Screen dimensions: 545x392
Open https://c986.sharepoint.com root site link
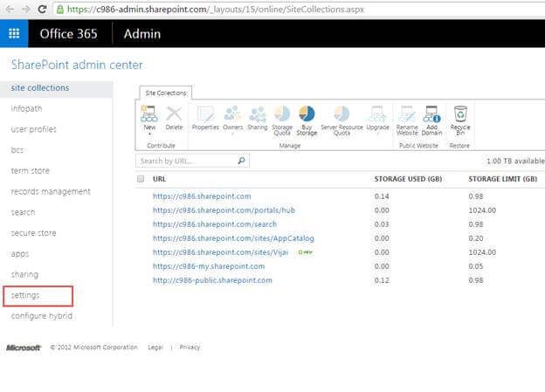(x=202, y=196)
